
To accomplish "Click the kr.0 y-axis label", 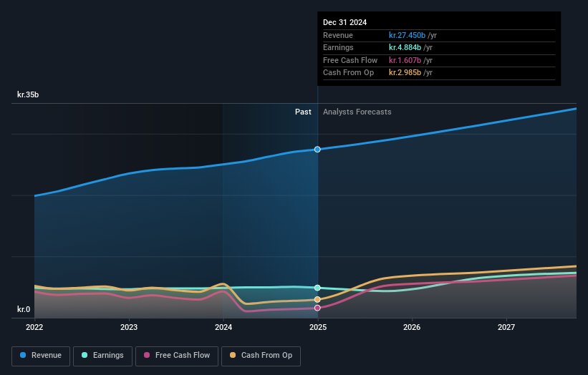I will point(24,309).
